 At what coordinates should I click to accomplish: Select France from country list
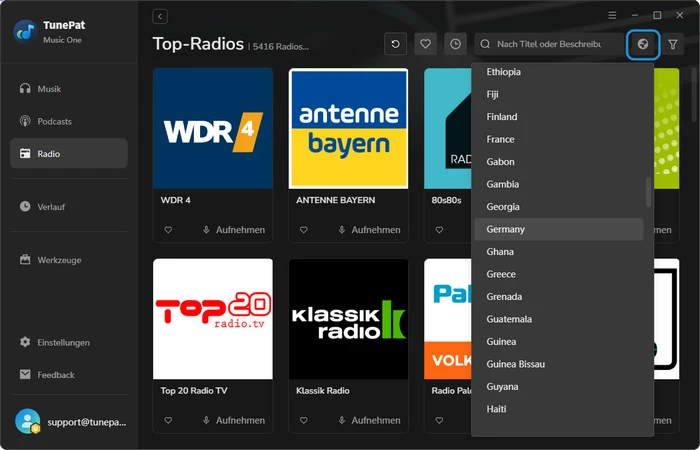[559, 139]
